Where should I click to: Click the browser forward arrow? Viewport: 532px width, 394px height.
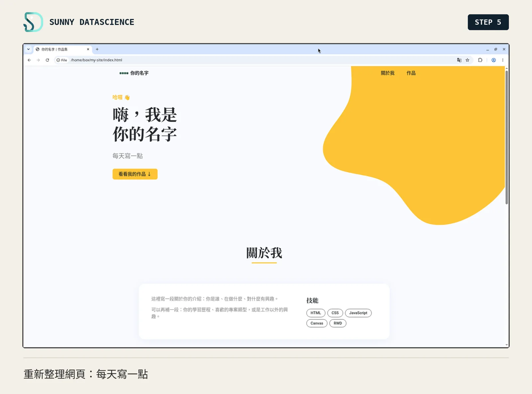(x=38, y=60)
